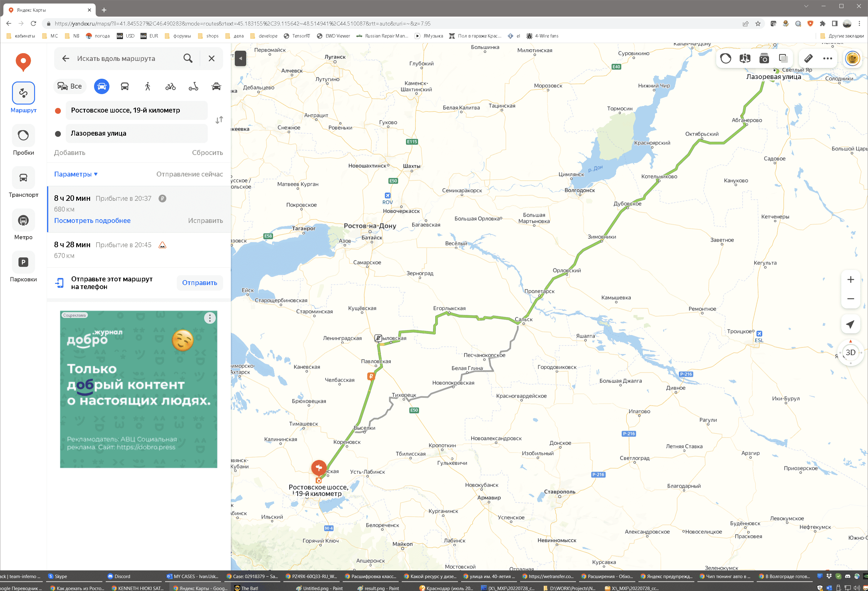Click the Лазоревая улица destination field

[136, 133]
